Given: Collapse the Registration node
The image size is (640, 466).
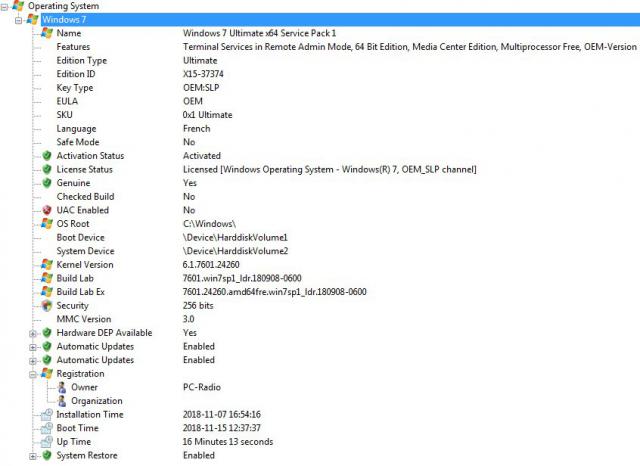Looking at the screenshot, I should pyautogui.click(x=33, y=375).
